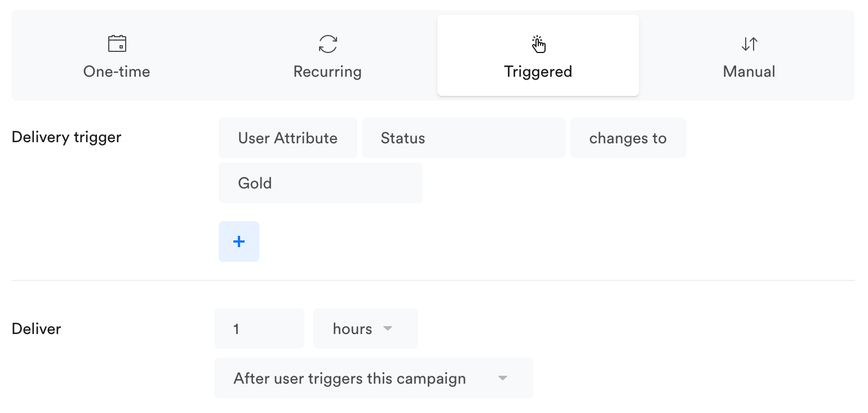This screenshot has width=868, height=413.
Task: Open the User Attribute trigger type selector
Action: [287, 138]
